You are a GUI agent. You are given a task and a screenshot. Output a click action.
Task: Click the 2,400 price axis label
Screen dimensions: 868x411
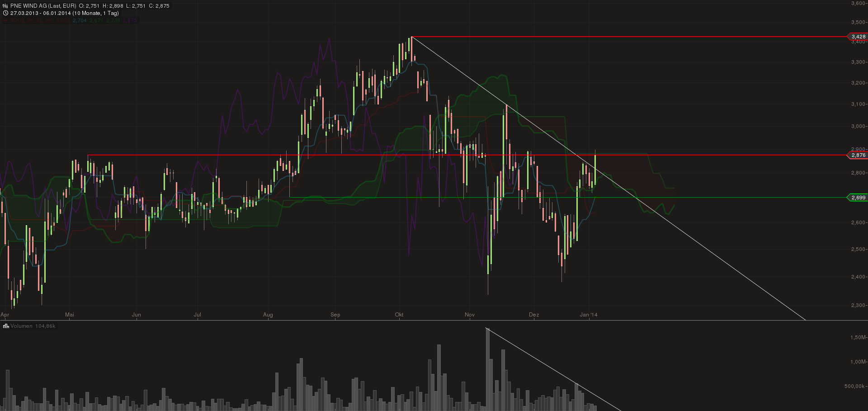858,277
